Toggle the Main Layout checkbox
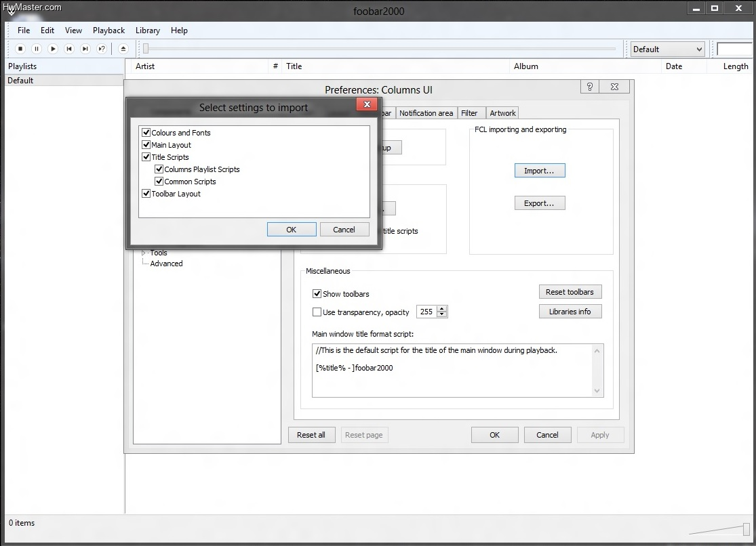The image size is (756, 546). (x=146, y=144)
